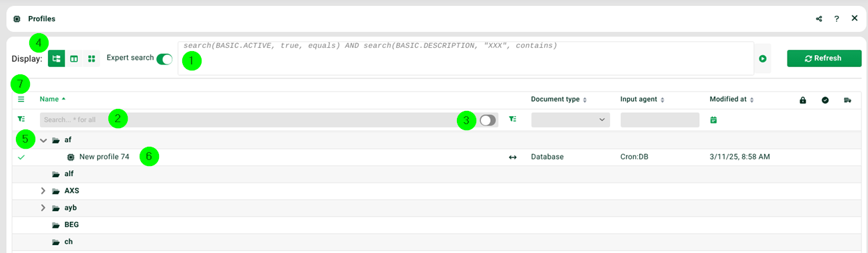The image size is (868, 253).
Task: Click the Modified at calendar filter icon
Action: click(713, 120)
